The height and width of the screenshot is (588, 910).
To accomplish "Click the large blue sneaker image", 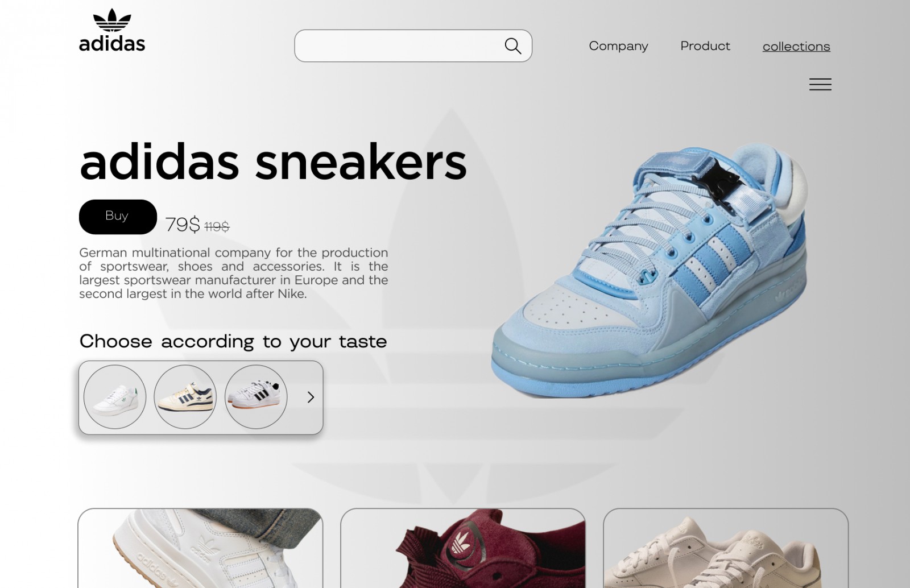I will (650, 270).
